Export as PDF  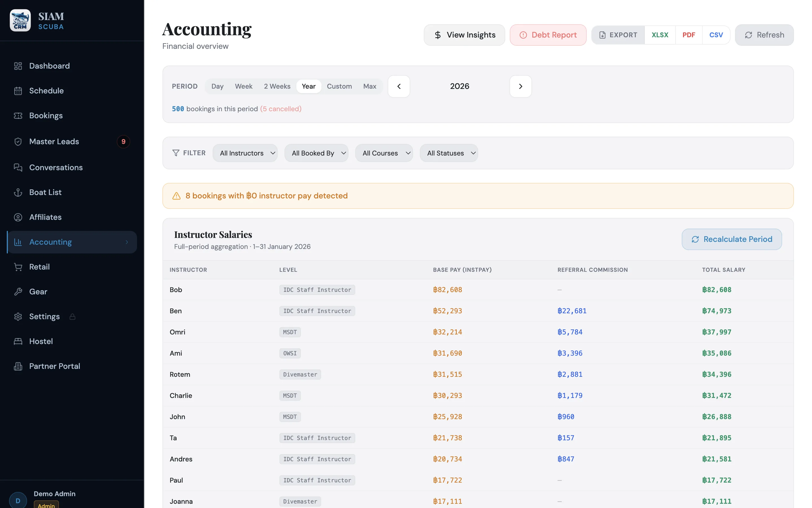coord(689,35)
